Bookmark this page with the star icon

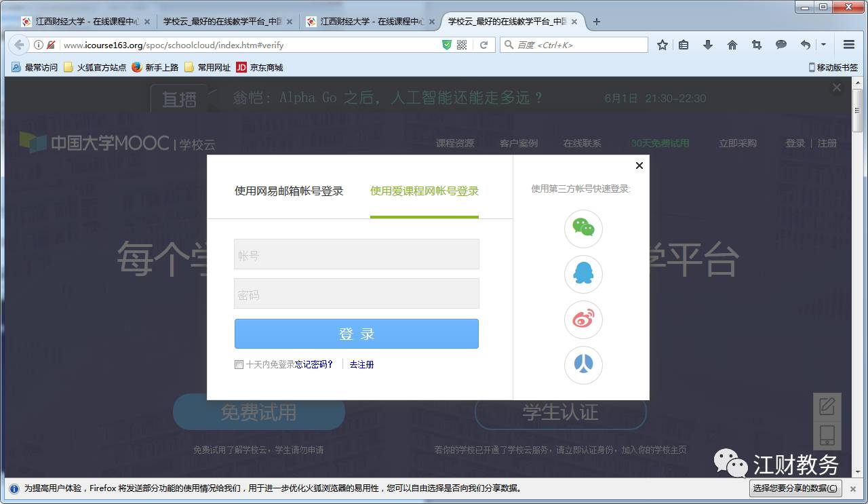tap(663, 45)
